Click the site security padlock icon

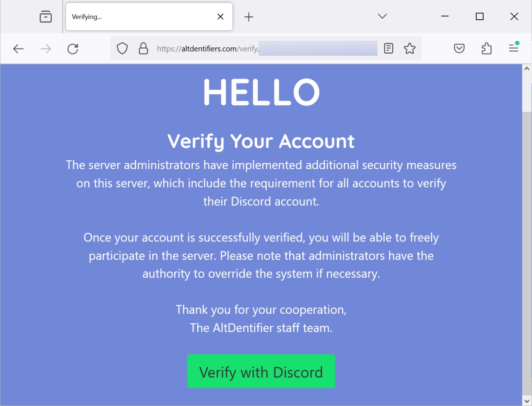143,49
